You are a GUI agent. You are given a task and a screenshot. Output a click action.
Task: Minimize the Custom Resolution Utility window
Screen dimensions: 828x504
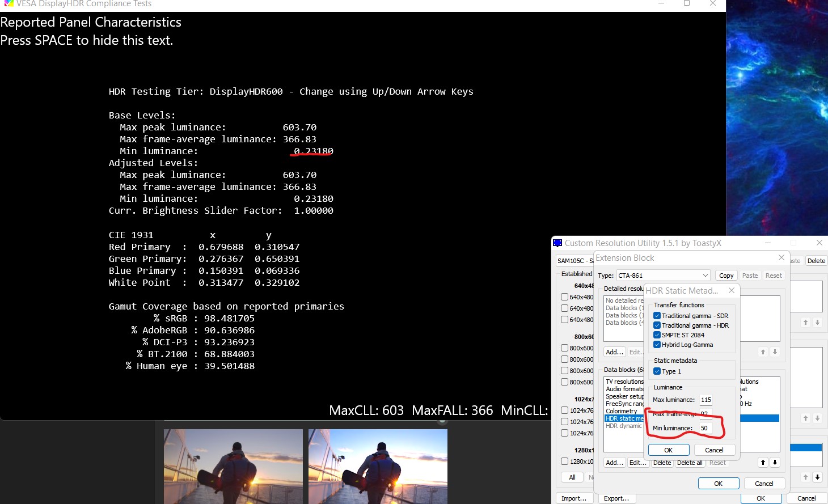pyautogui.click(x=768, y=243)
